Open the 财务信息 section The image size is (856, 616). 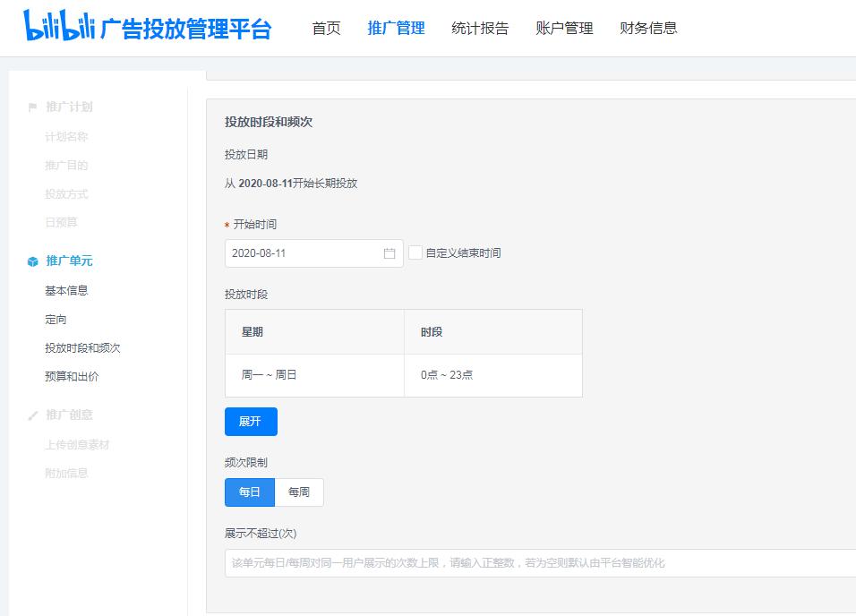[647, 28]
